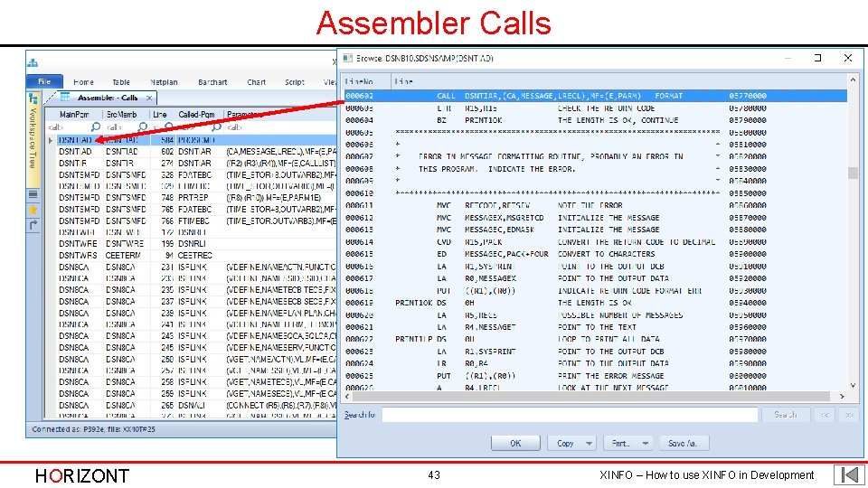
Task: Expand the selected DSNTIAD row indicator arrow
Action: [51, 140]
